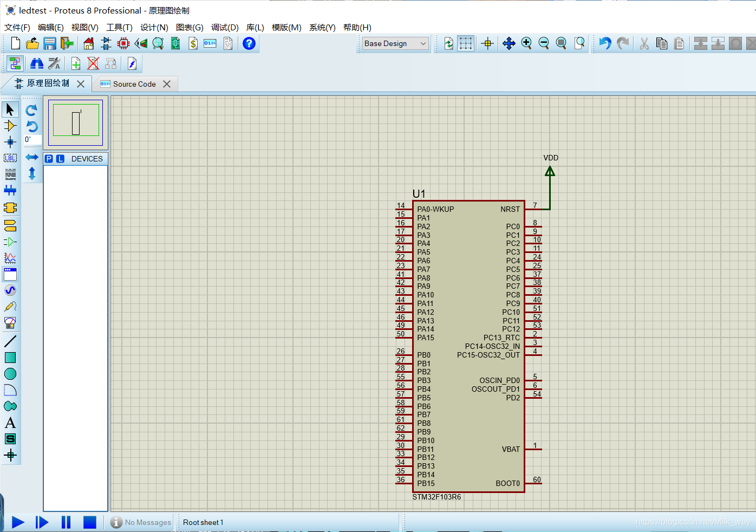Open the 库(L) menu
This screenshot has width=756, height=532.
pyautogui.click(x=255, y=27)
